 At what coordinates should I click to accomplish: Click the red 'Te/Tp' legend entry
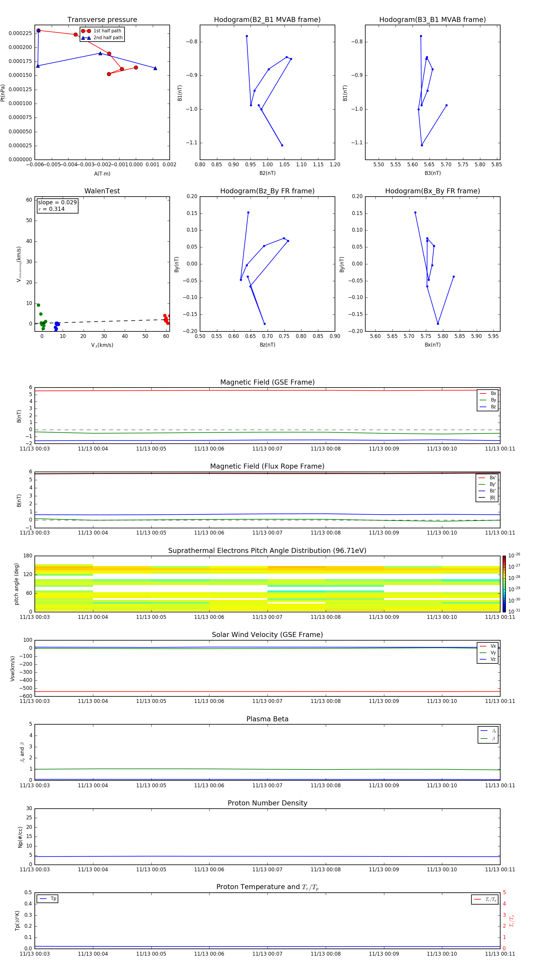(x=485, y=899)
